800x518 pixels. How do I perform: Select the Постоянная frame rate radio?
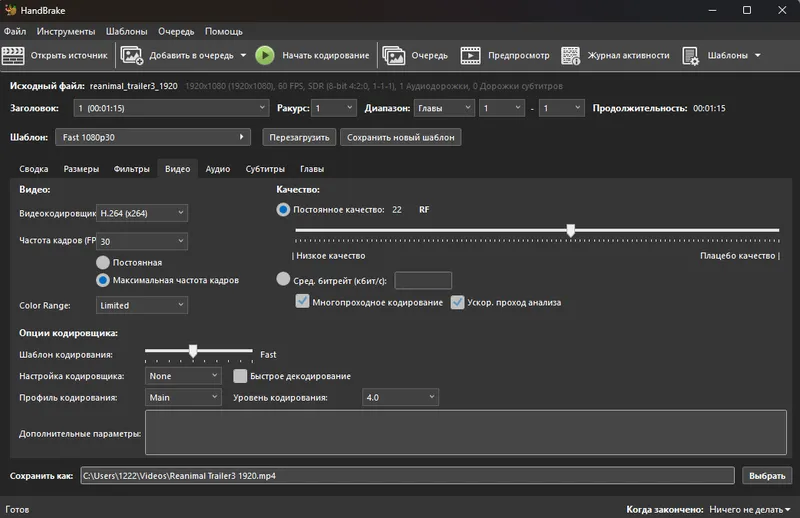tap(103, 262)
